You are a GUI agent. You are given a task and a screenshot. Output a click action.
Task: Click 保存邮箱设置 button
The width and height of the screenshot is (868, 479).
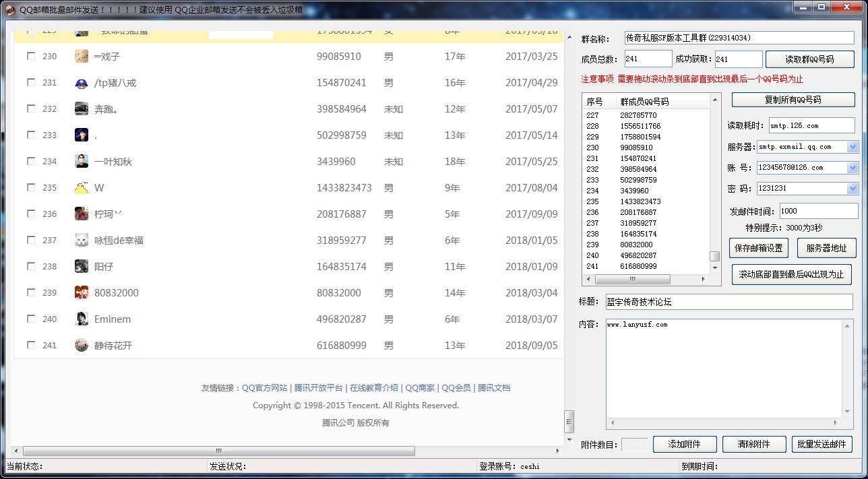[x=759, y=248]
